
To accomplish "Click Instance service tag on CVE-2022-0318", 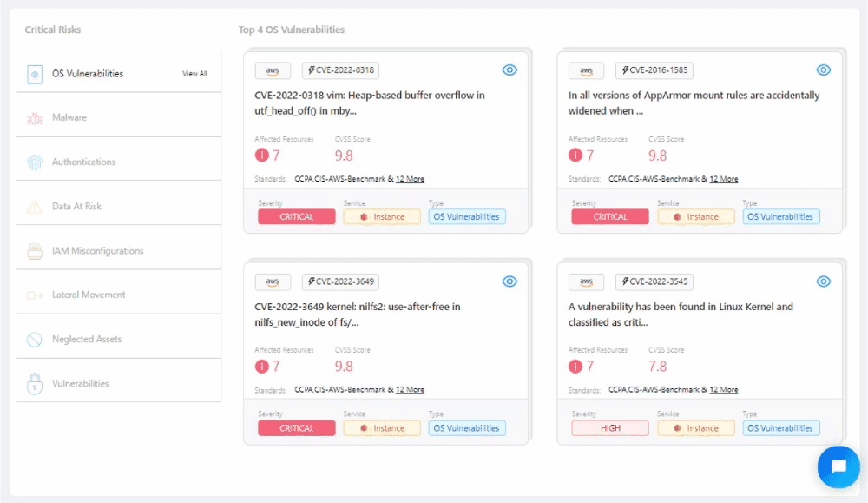I will pos(382,216).
